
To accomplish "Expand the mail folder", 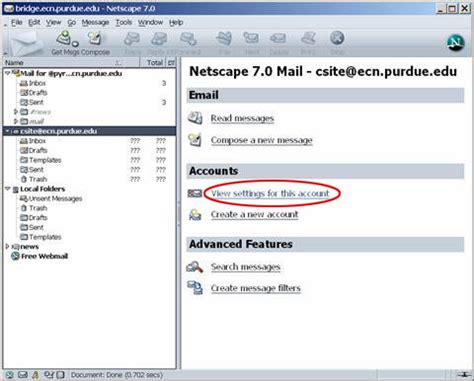I will point(16,121).
